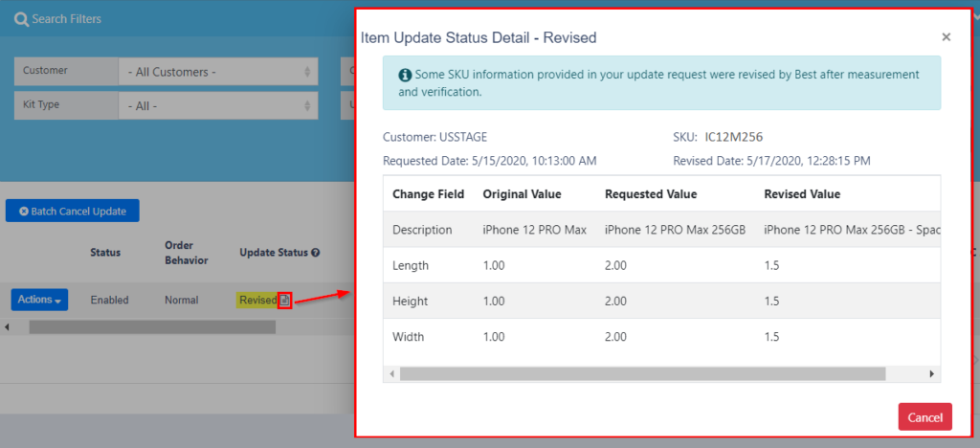
Task: Click the Order Behavior column header
Action: point(187,253)
